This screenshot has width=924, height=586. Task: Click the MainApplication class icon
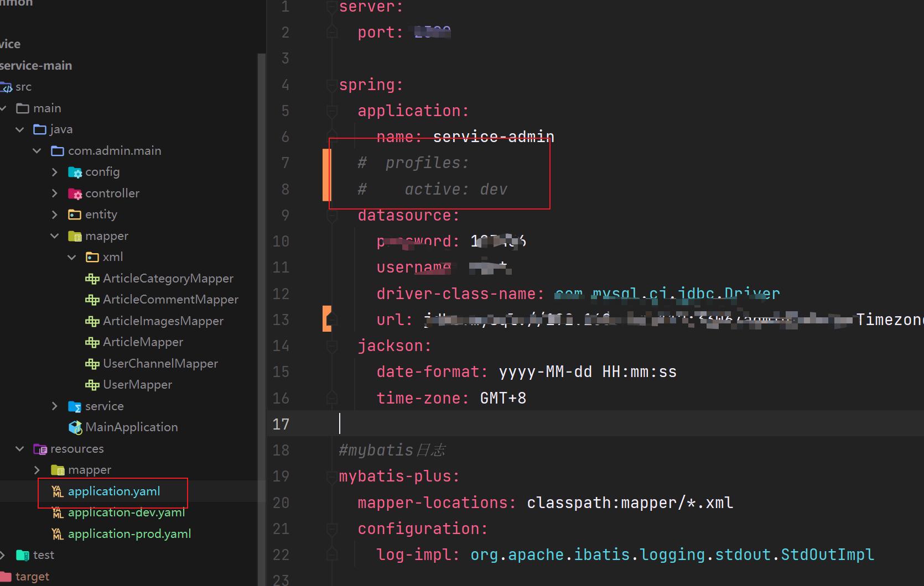click(x=75, y=427)
